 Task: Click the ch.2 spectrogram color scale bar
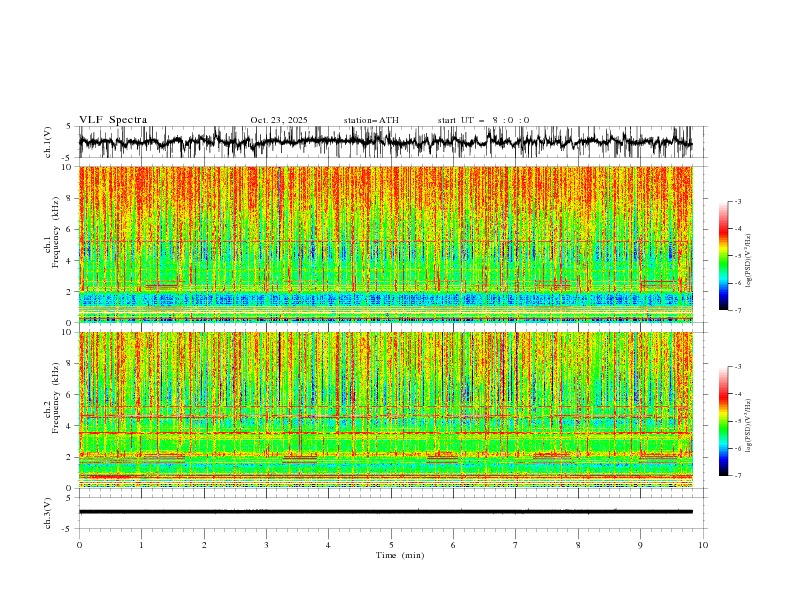click(x=724, y=421)
